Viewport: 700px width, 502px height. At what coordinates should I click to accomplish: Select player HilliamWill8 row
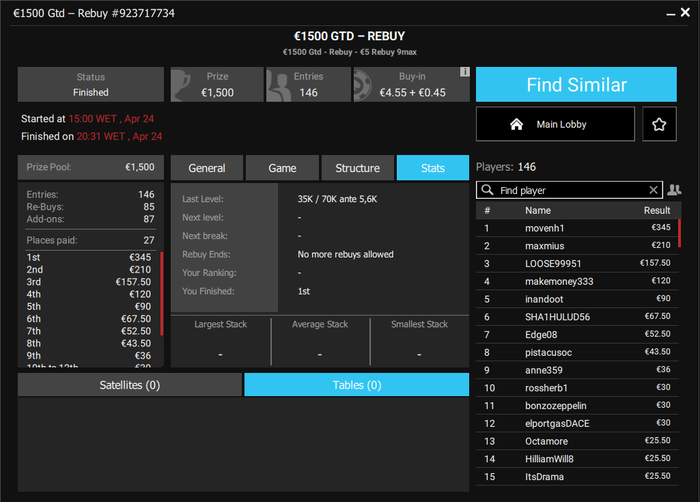point(577,459)
